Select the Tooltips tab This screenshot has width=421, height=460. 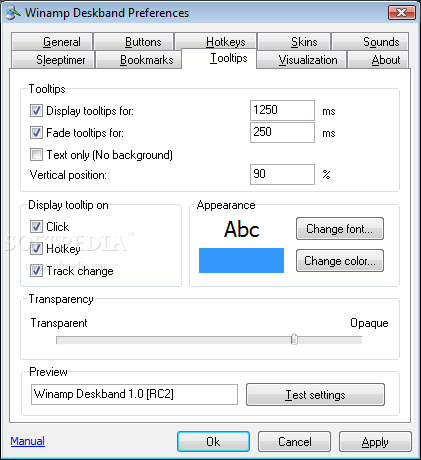[x=219, y=58]
